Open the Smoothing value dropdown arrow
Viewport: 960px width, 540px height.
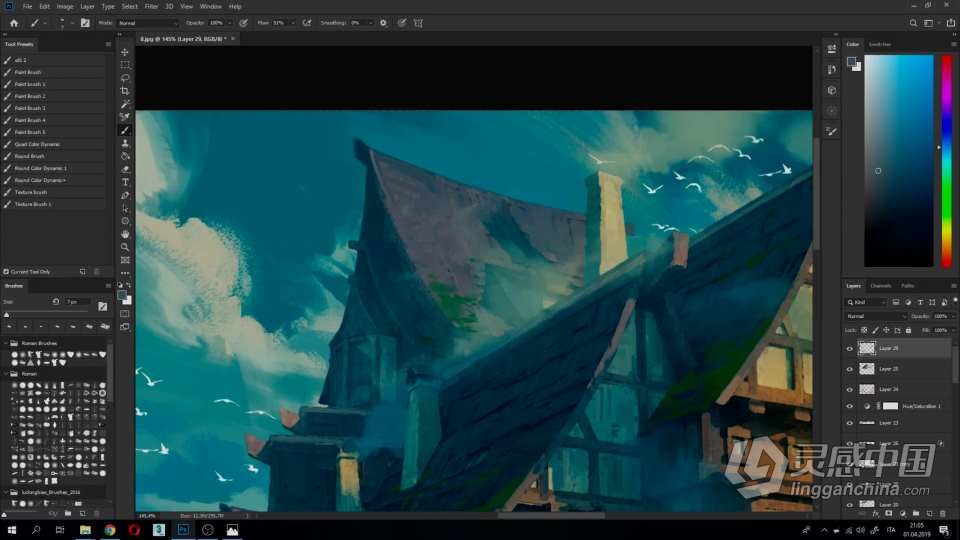click(370, 23)
